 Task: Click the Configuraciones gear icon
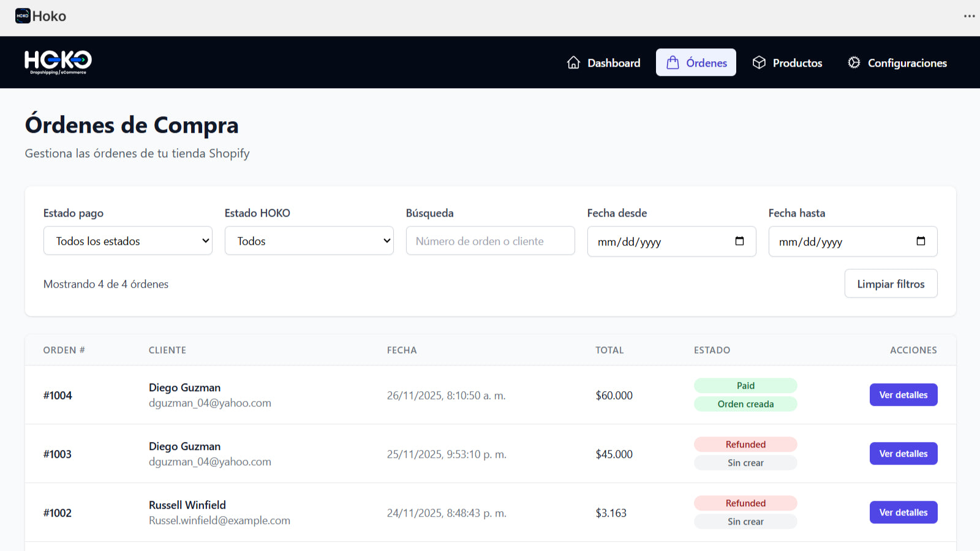[854, 62]
